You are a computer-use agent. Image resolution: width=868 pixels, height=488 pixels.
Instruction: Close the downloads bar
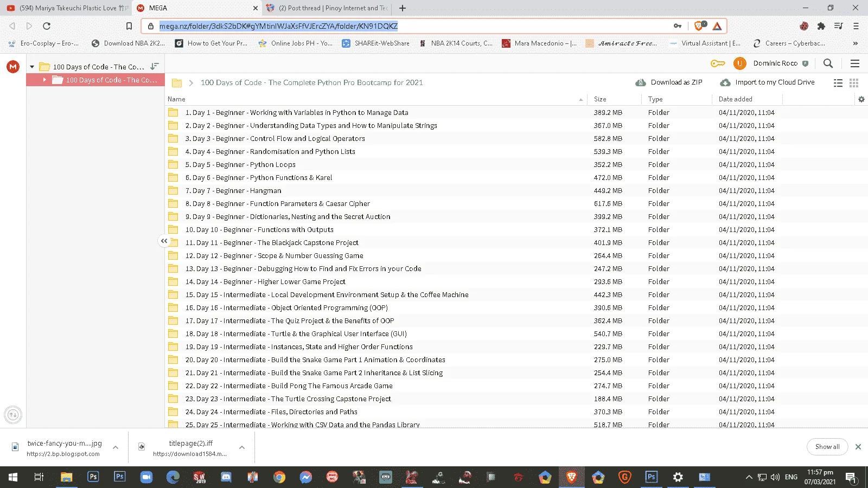(x=858, y=447)
